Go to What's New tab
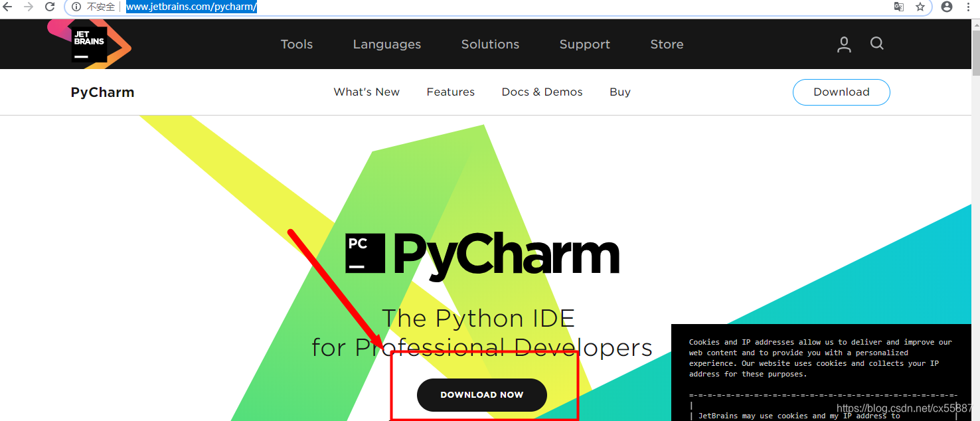 [367, 92]
